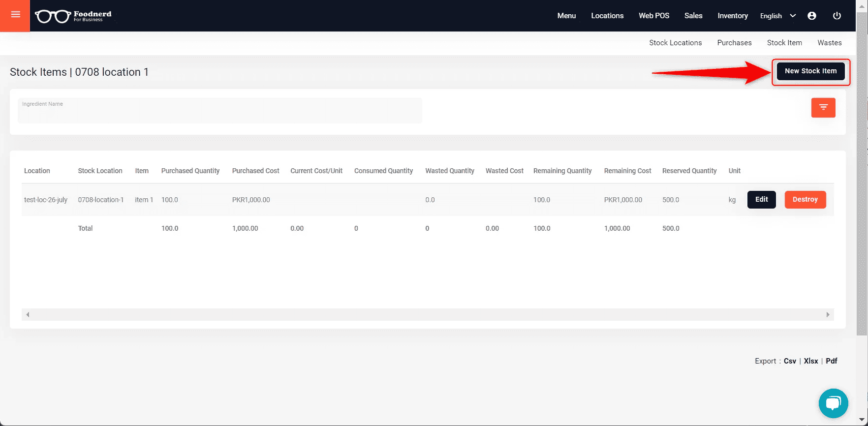Viewport: 868px width, 426px height.
Task: Export the table as Xlsx
Action: pos(811,361)
